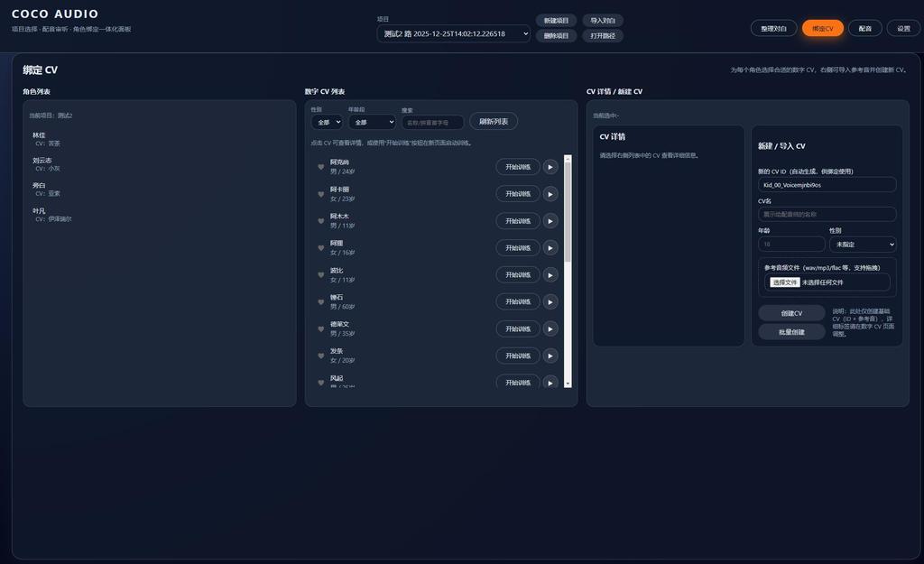Click the 刷新列表 button
The image size is (924, 564).
coord(494,122)
